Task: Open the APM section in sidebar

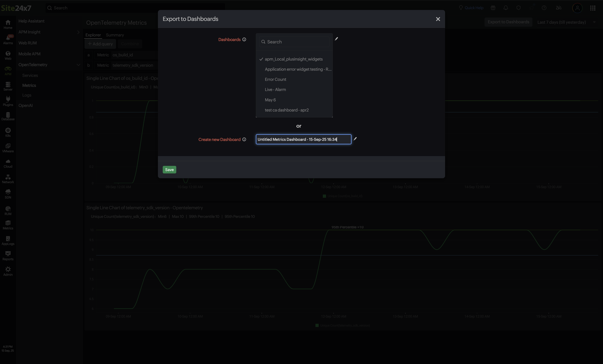Action: 8,70
